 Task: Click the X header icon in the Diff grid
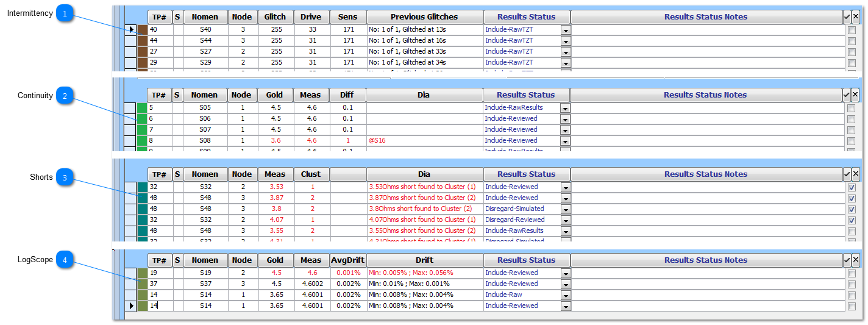tap(855, 95)
